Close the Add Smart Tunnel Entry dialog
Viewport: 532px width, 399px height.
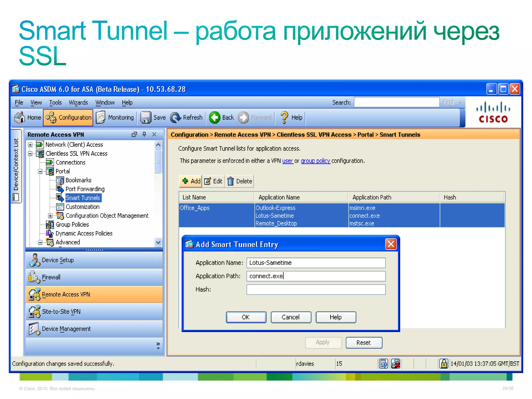click(x=391, y=244)
